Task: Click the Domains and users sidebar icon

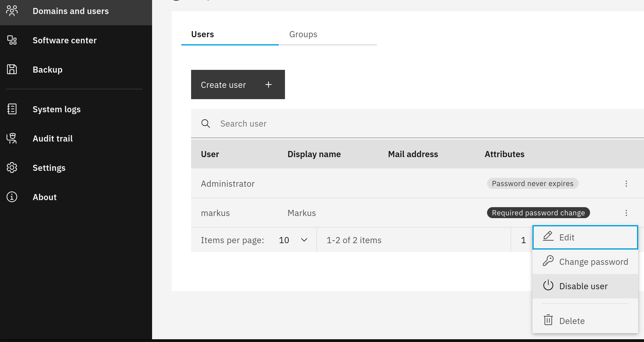Action: (x=12, y=11)
